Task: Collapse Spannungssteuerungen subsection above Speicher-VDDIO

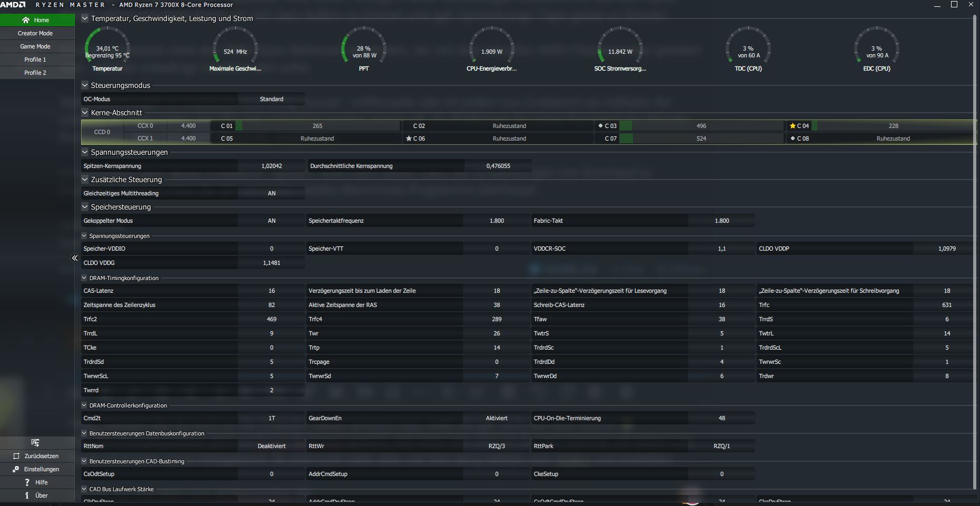Action: (x=84, y=236)
